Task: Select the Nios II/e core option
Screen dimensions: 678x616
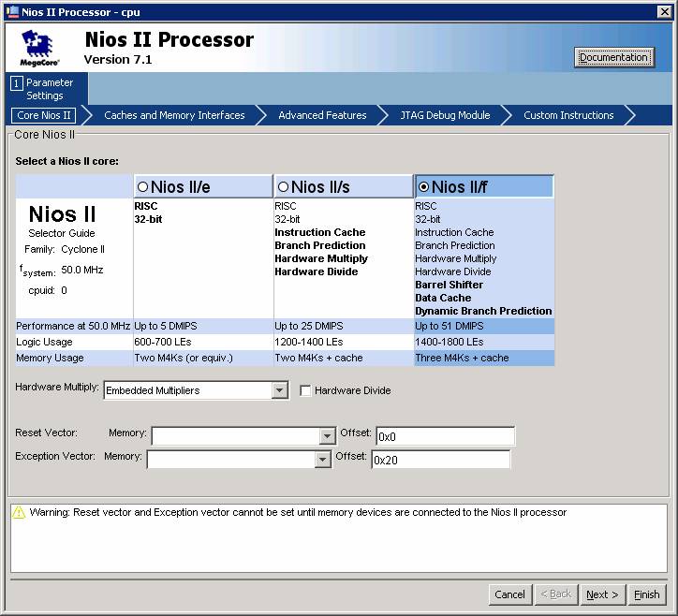Action: click(x=143, y=187)
